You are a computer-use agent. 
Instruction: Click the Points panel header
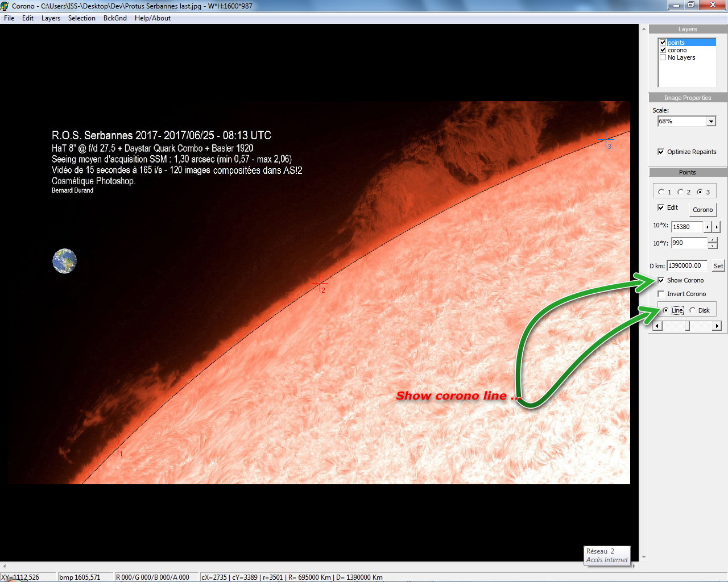pyautogui.click(x=687, y=172)
